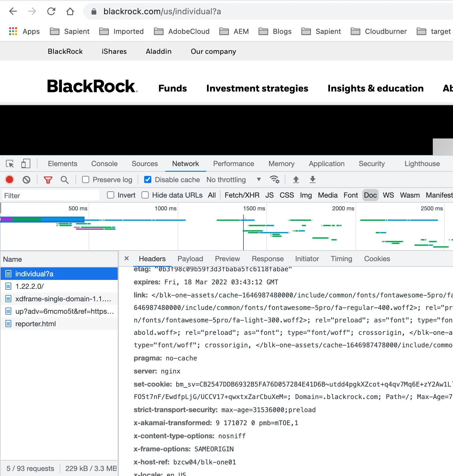Show the Response tab
This screenshot has width=453, height=476.
pos(268,259)
